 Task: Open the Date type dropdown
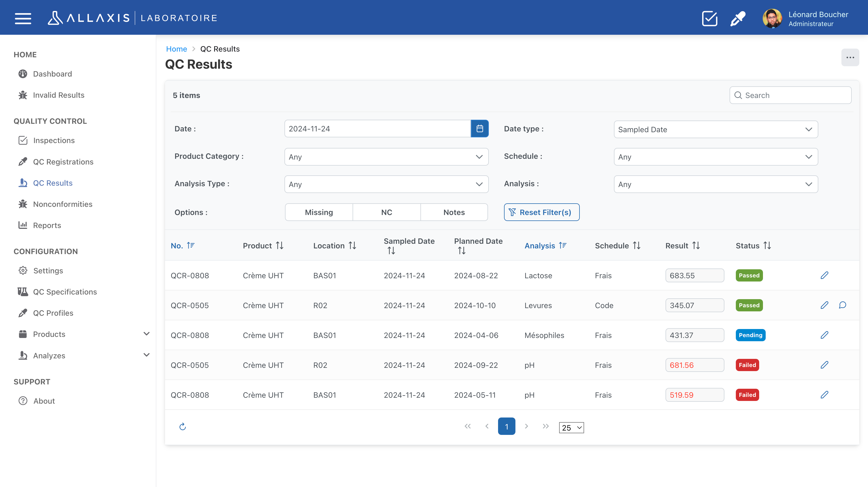716,129
